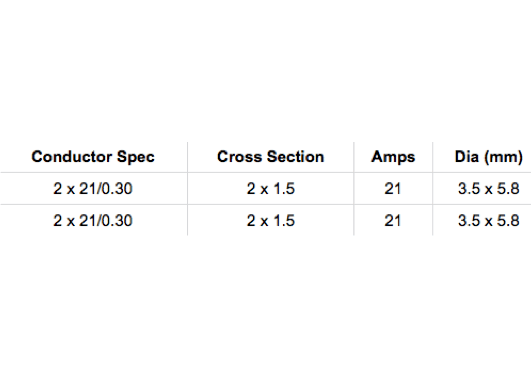
Task: Select second row 2 x 1.5 cell
Action: (x=271, y=221)
